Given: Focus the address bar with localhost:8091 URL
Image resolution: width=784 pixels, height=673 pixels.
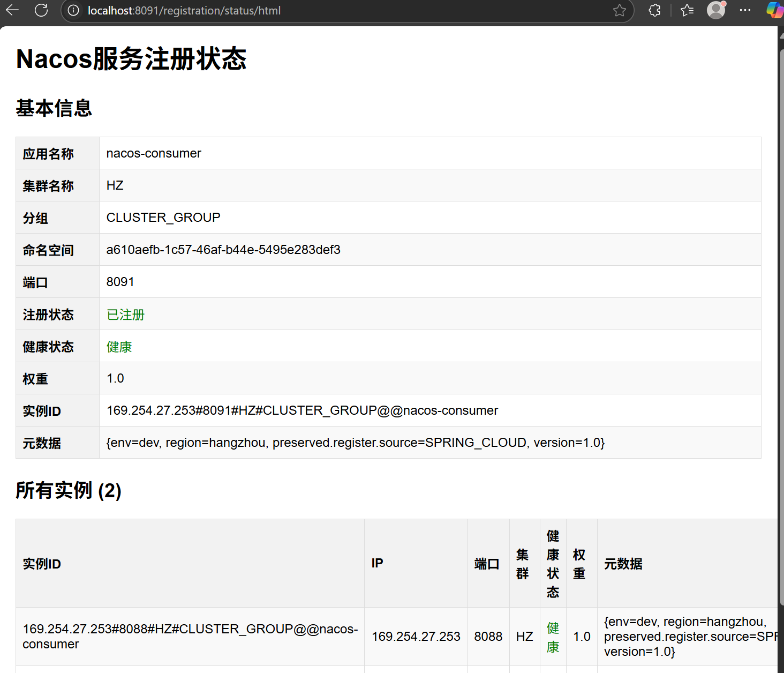Looking at the screenshot, I should tap(347, 11).
